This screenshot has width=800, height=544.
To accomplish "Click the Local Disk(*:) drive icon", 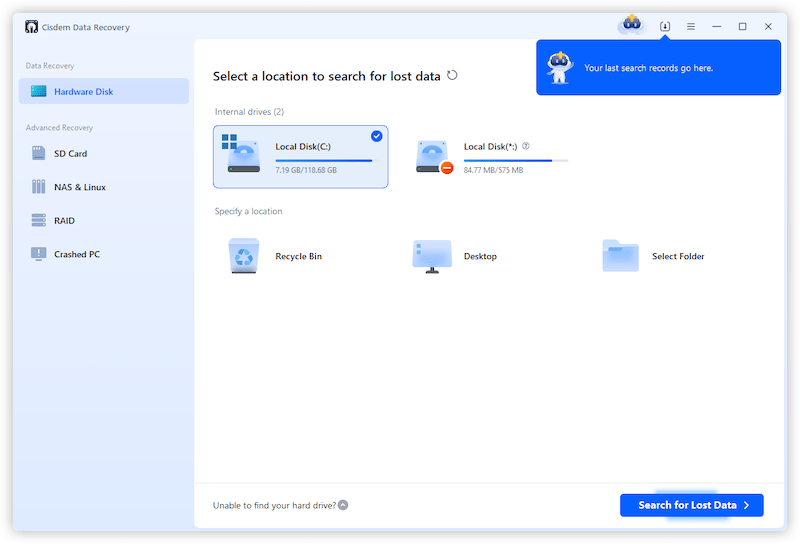I will click(x=434, y=156).
